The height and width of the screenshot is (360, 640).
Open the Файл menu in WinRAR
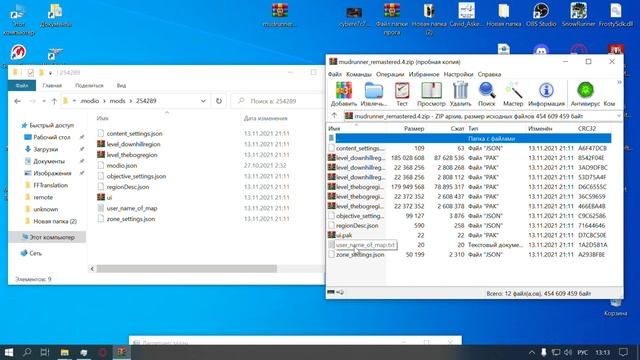(x=335, y=74)
